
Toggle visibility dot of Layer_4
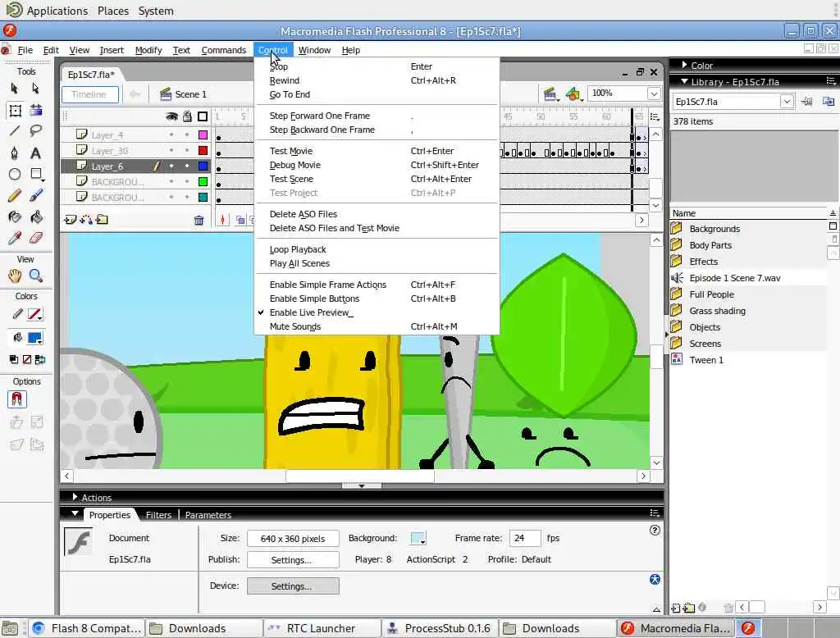click(171, 135)
